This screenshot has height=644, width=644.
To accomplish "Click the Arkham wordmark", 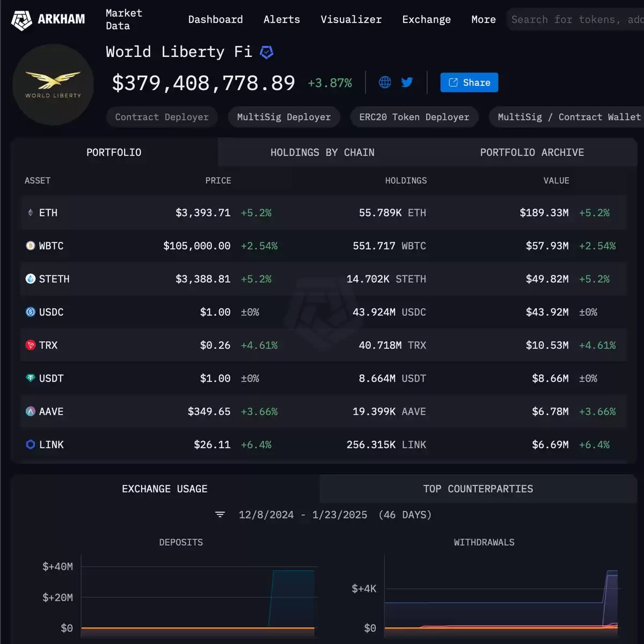I will 61,19.
